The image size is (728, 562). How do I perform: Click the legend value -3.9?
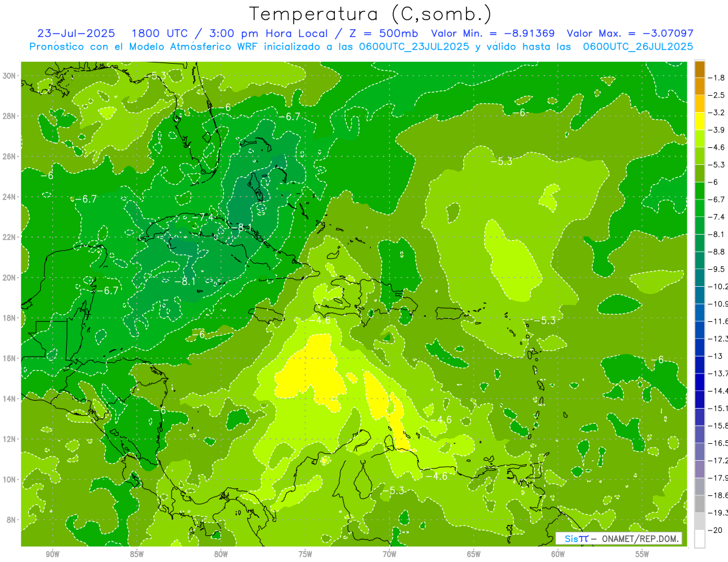click(x=717, y=130)
